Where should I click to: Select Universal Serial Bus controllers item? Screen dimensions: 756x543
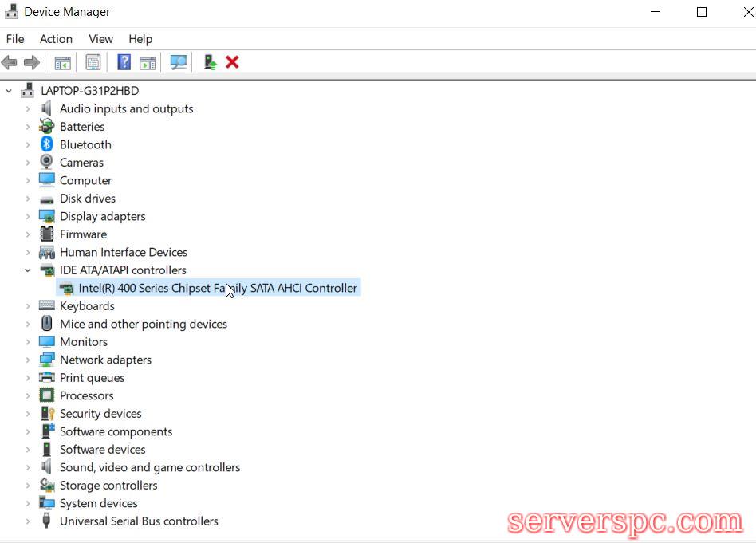pyautogui.click(x=139, y=521)
